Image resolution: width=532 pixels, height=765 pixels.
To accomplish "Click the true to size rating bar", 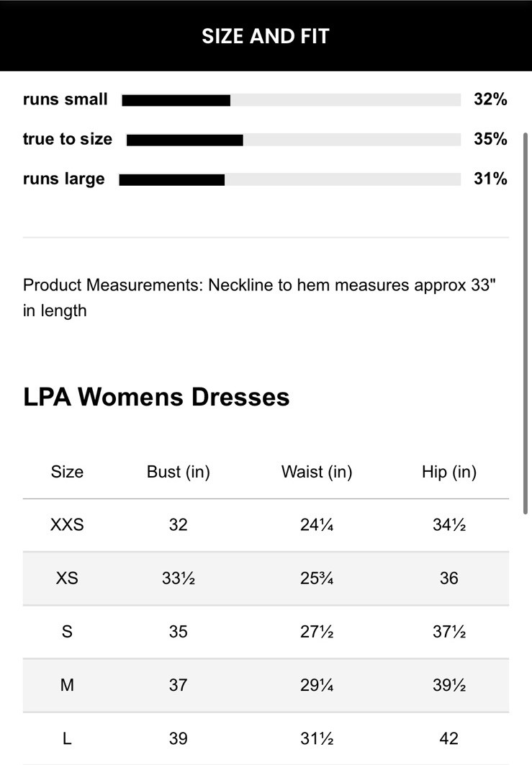I will pyautogui.click(x=293, y=140).
